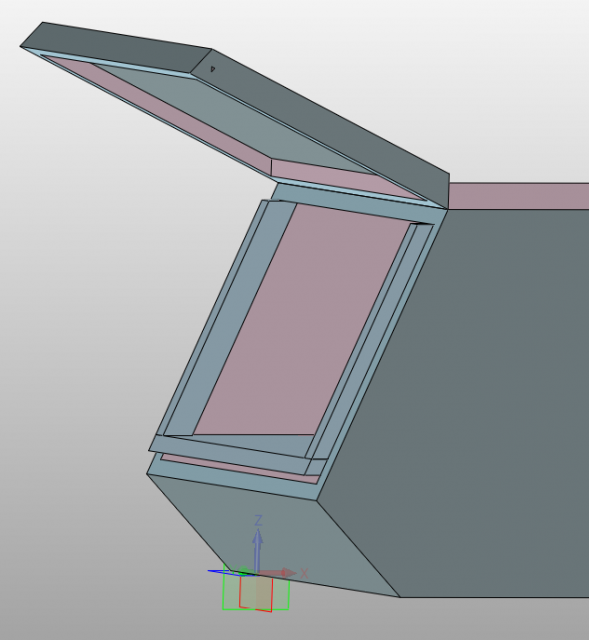589x640 pixels.
Task: Select the right frame rail of opening
Action: click(x=369, y=341)
